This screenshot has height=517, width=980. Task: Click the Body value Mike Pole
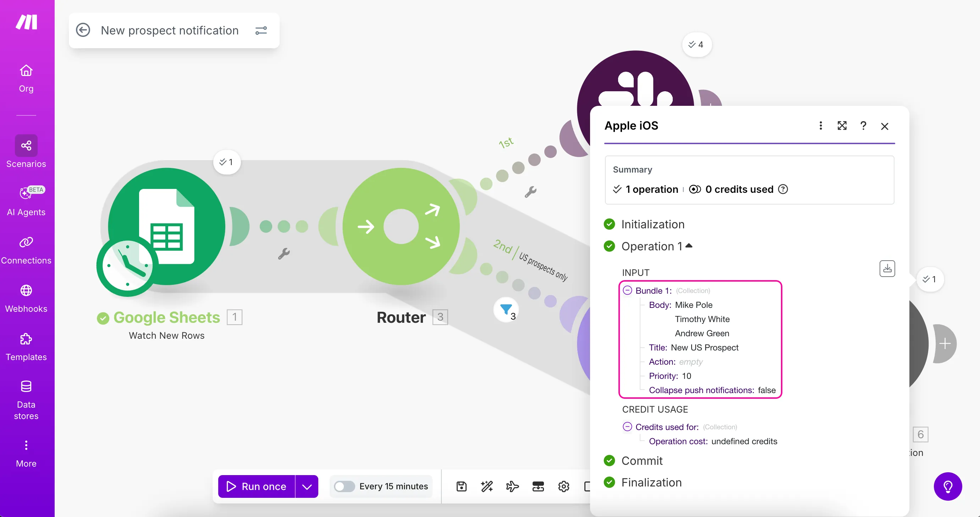click(694, 305)
